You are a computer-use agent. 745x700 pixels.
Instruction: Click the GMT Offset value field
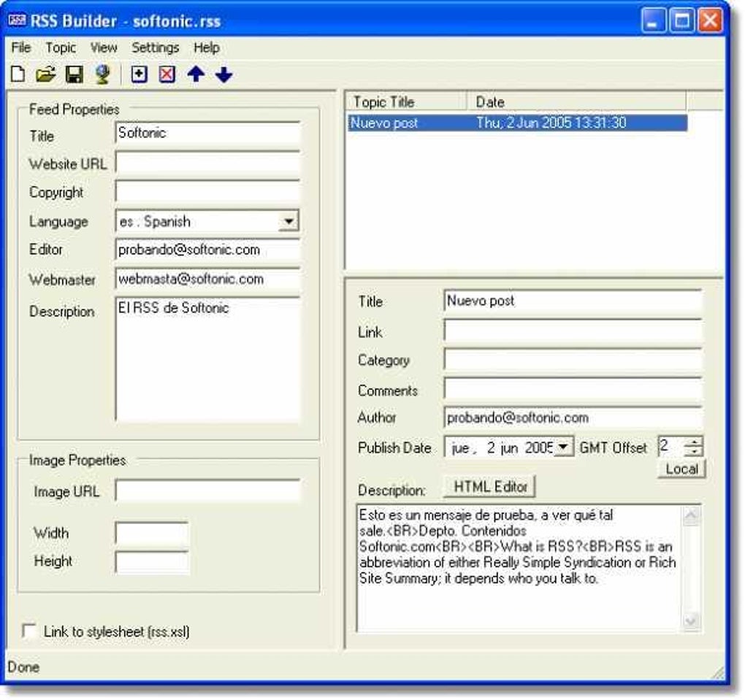click(x=671, y=447)
